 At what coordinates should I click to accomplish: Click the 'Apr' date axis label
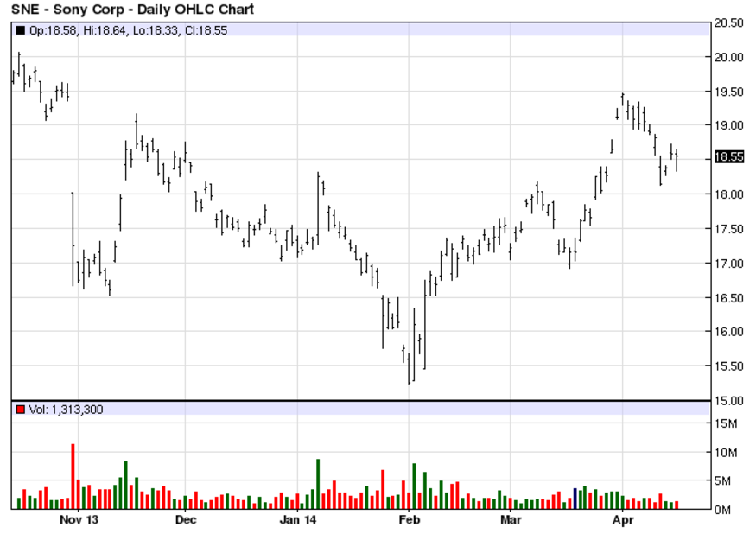(623, 519)
